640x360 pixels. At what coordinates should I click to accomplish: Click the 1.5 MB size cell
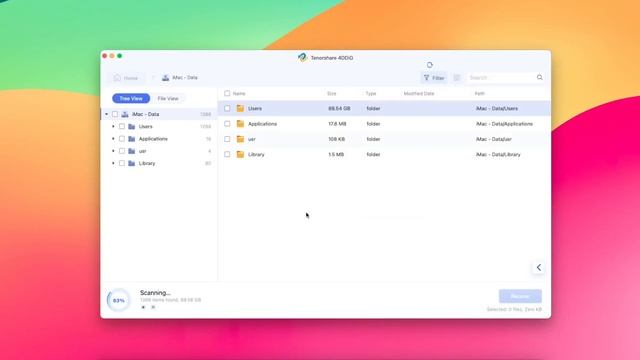coord(336,154)
